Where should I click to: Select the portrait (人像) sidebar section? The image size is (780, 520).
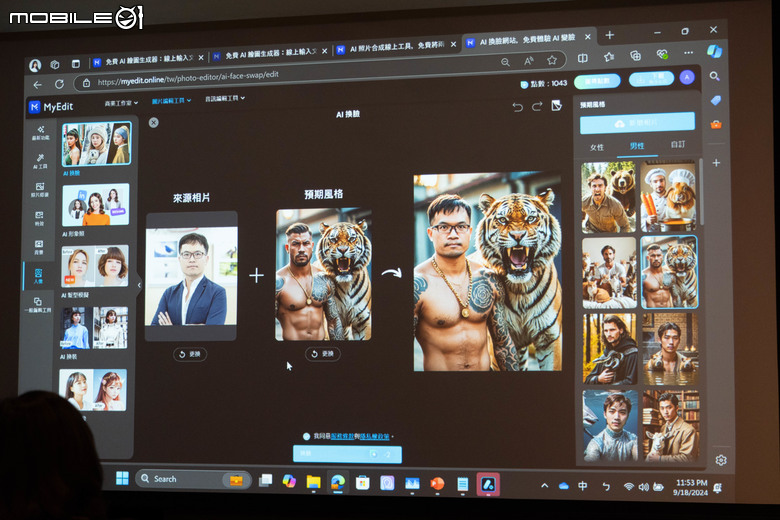(x=38, y=276)
